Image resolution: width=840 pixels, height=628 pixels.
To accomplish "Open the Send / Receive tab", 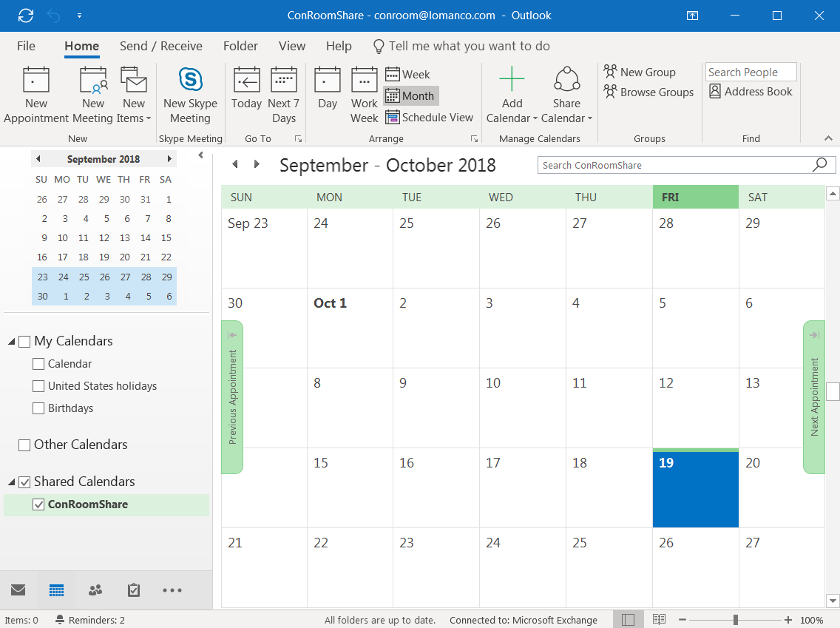I will point(160,46).
